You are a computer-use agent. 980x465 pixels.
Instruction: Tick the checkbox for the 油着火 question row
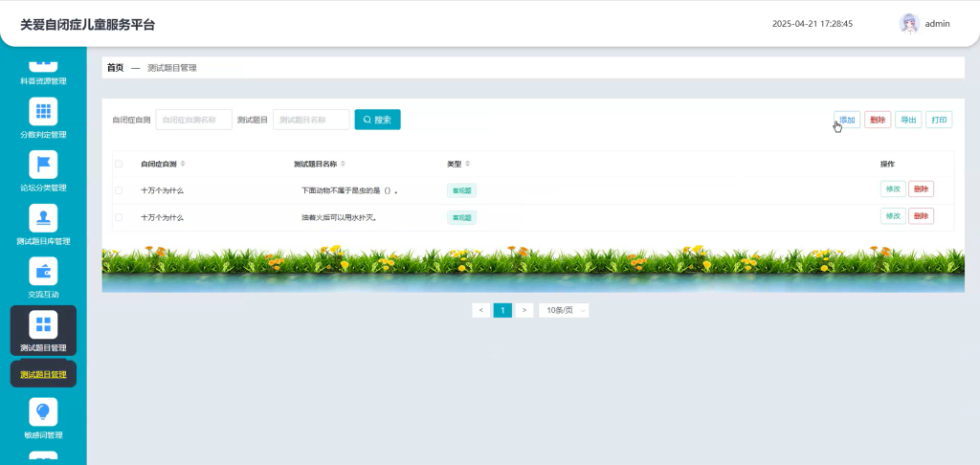click(119, 217)
